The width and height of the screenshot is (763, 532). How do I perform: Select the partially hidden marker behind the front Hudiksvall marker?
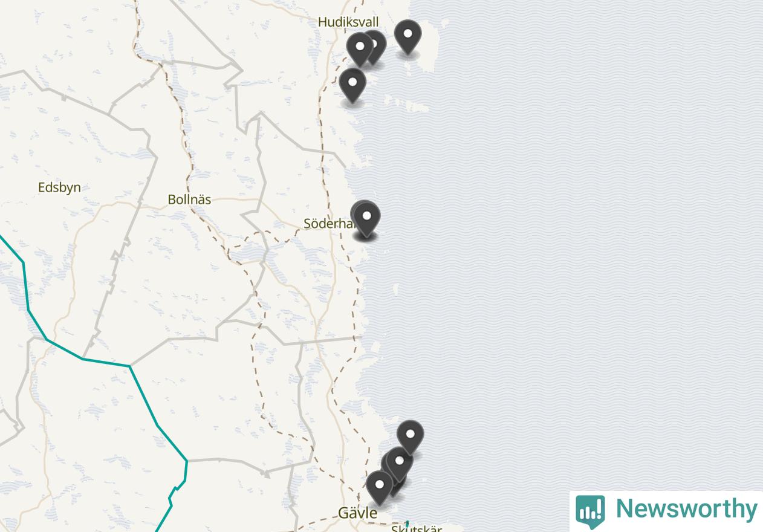pyautogui.click(x=378, y=45)
